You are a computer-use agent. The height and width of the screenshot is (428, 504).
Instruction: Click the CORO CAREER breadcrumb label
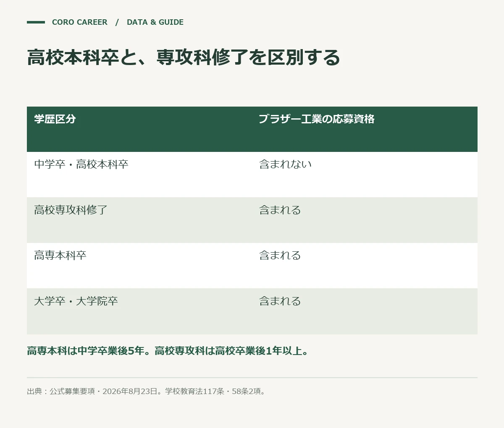click(79, 22)
